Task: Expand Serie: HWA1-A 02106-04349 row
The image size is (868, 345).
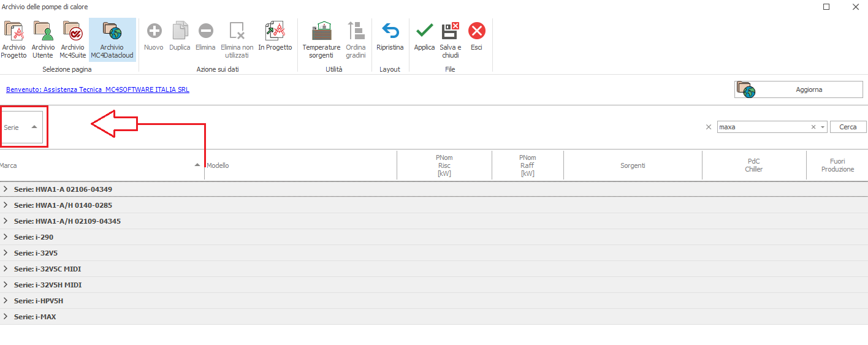Action: pos(6,189)
